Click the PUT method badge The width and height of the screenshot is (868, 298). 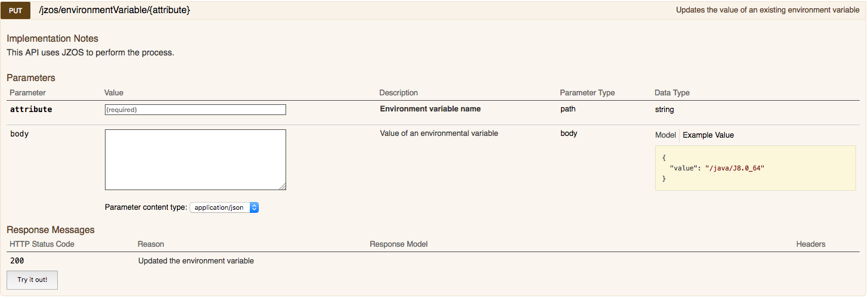[x=15, y=10]
